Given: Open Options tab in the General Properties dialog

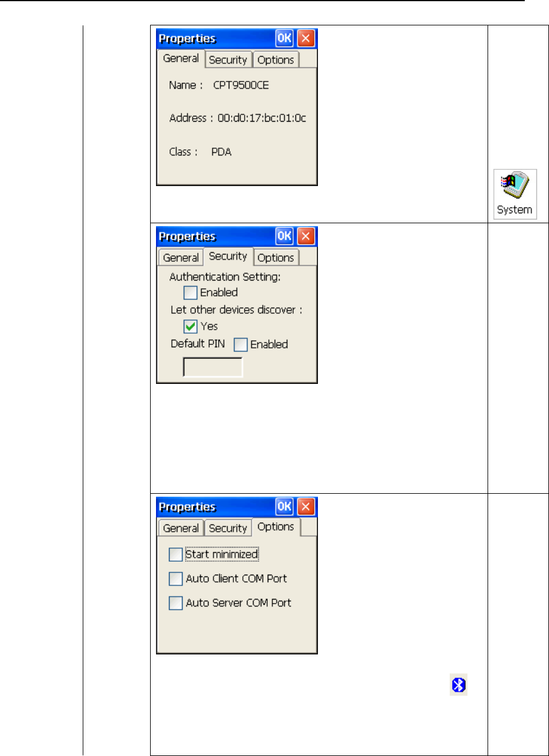Looking at the screenshot, I should pos(275,60).
